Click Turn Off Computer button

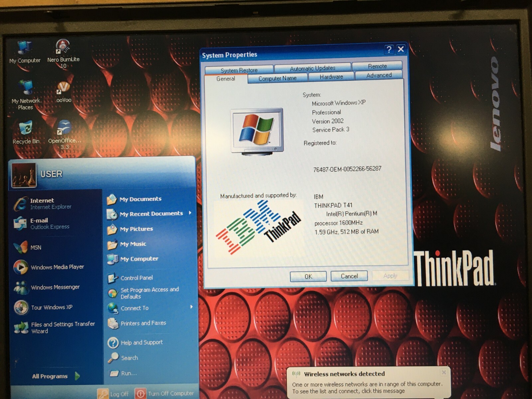165,394
